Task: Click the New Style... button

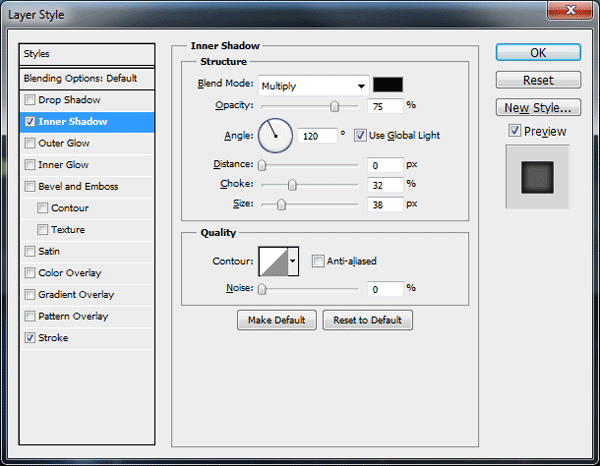Action: click(x=538, y=108)
